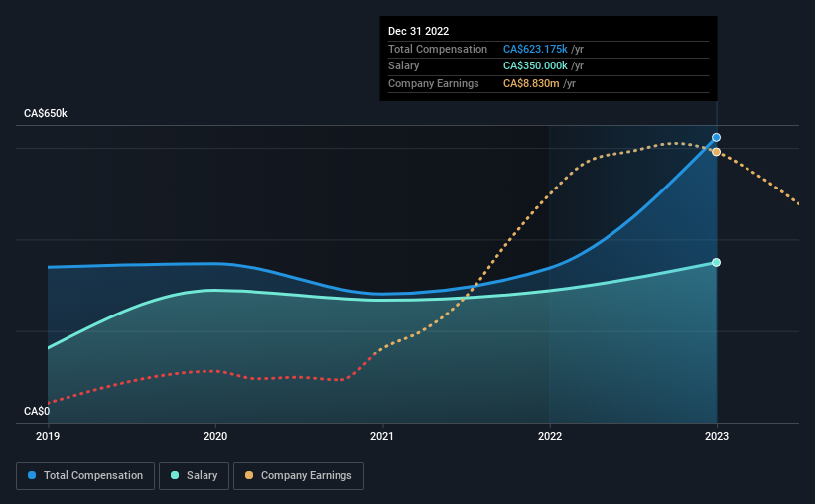Click the teal Salary data point
This screenshot has height=504, width=815.
717,262
